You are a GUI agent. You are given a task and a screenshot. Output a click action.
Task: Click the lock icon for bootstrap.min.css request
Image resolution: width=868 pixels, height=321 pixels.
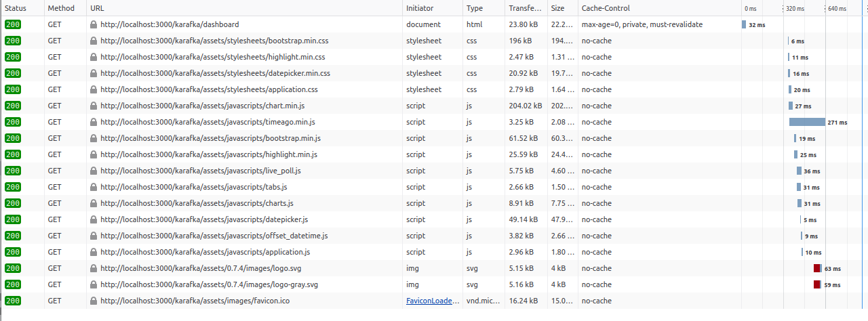(x=94, y=41)
